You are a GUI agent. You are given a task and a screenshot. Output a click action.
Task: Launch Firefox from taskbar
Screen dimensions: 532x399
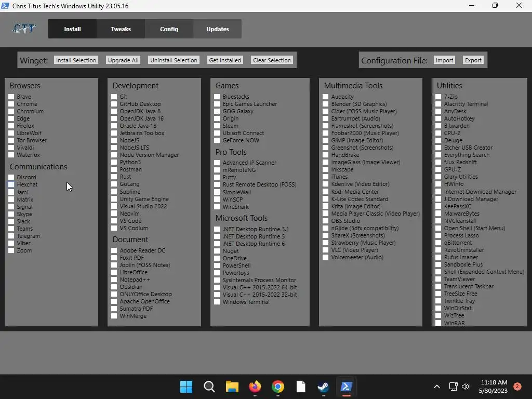pyautogui.click(x=255, y=387)
